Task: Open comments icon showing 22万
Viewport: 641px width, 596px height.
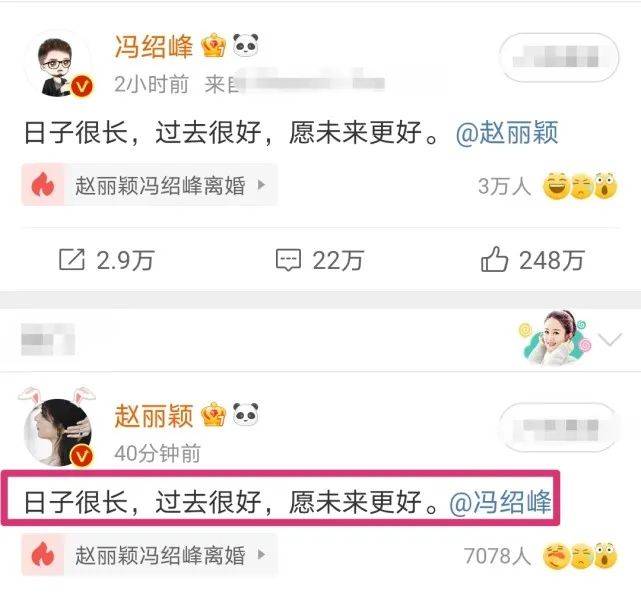Action: (288, 260)
